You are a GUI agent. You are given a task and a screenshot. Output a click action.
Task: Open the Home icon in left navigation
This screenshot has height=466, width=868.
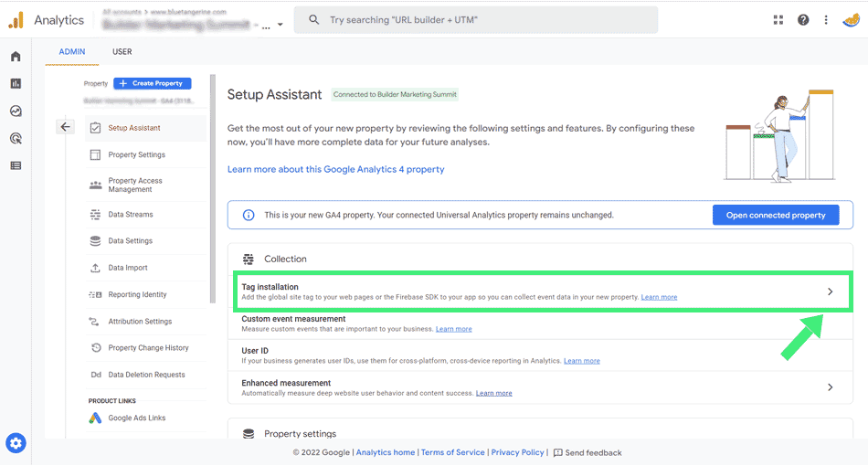(16, 57)
